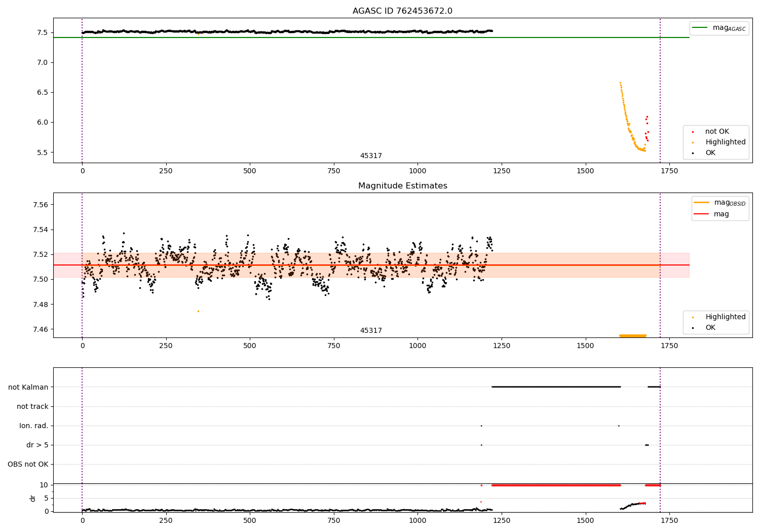Click the x-axis '500' tick in Magnitude Estimates plot
The image size is (760, 532).
pyautogui.click(x=250, y=346)
